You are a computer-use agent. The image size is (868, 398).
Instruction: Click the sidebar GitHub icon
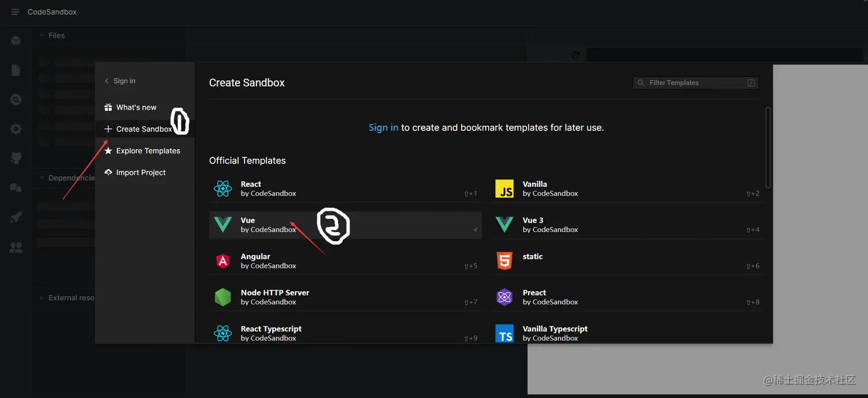click(16, 159)
